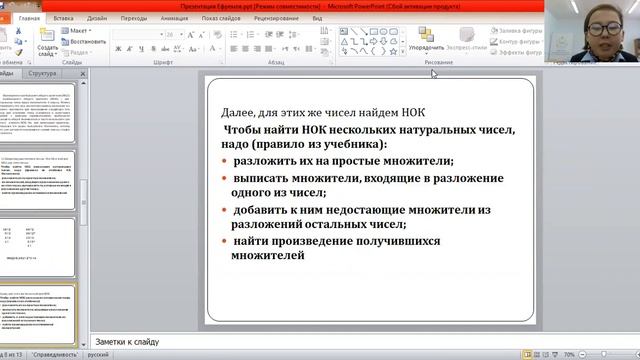
Task: Open the font name combo box arrow
Action: point(162,35)
